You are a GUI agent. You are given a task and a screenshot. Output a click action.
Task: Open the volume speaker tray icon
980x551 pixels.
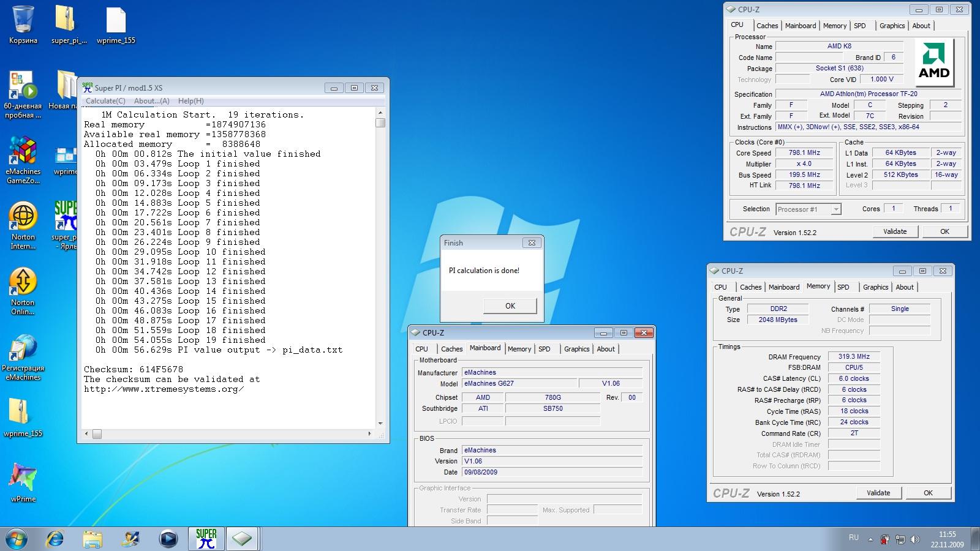tap(915, 539)
